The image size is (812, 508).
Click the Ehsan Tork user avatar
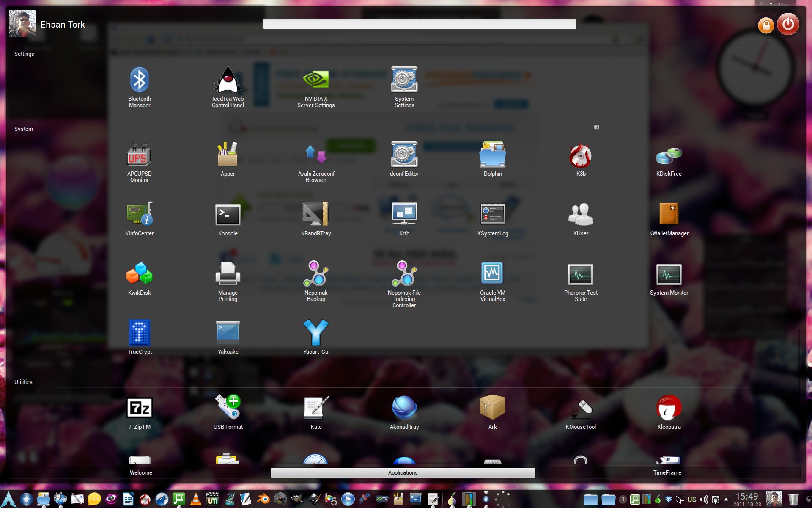23,24
